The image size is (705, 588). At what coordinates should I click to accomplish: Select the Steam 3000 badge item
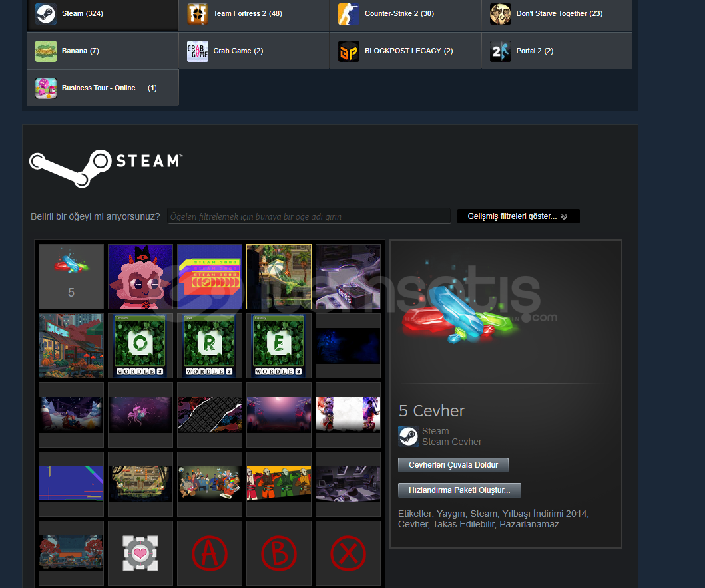pyautogui.click(x=210, y=277)
